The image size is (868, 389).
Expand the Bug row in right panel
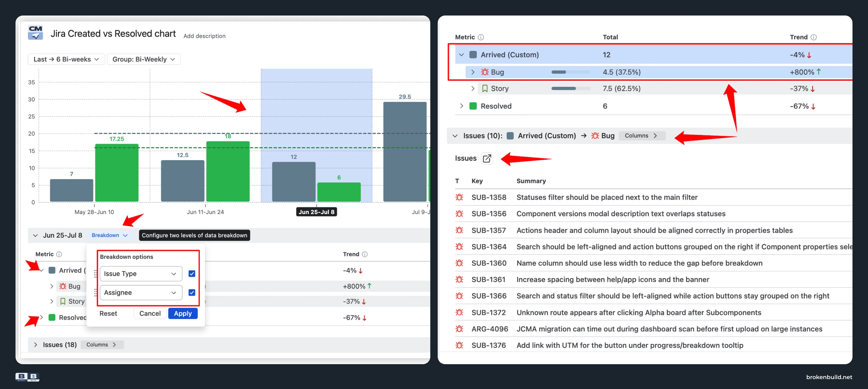(472, 72)
